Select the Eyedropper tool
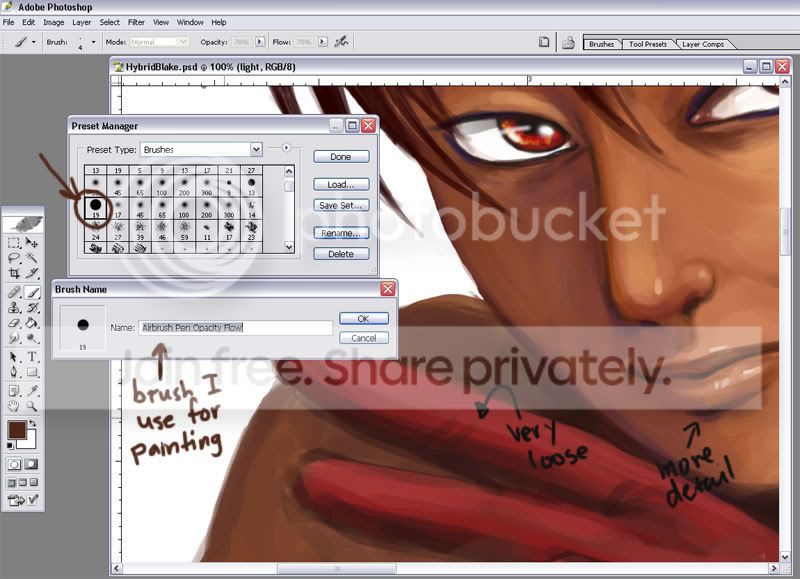This screenshot has width=800, height=579. tap(32, 391)
